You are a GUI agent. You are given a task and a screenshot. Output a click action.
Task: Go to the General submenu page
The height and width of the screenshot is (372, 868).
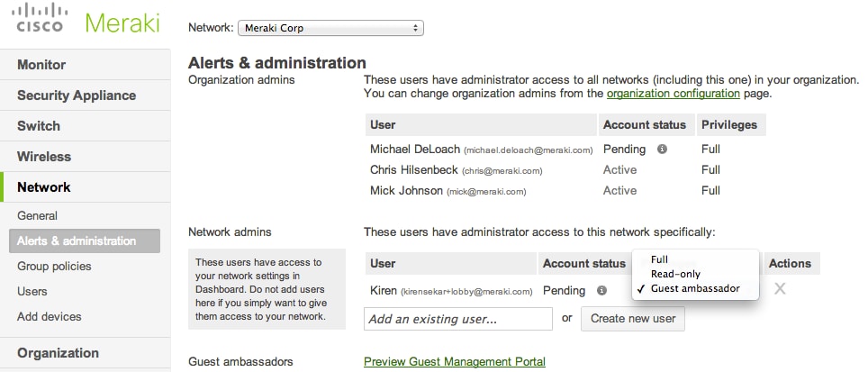[x=37, y=215]
